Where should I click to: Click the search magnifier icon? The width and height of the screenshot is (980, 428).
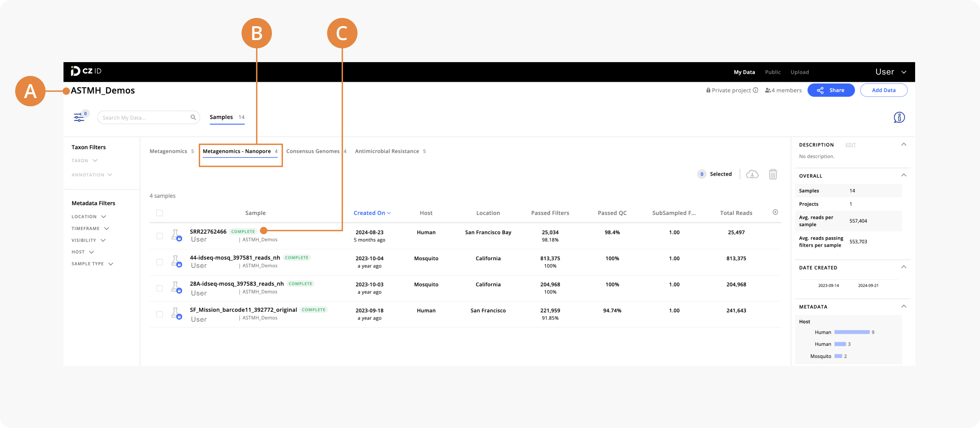(193, 117)
